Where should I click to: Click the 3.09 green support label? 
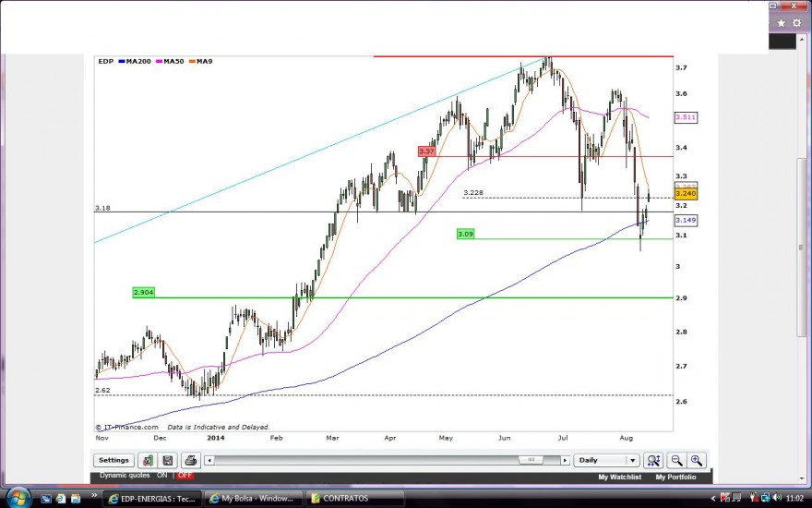[x=466, y=234]
